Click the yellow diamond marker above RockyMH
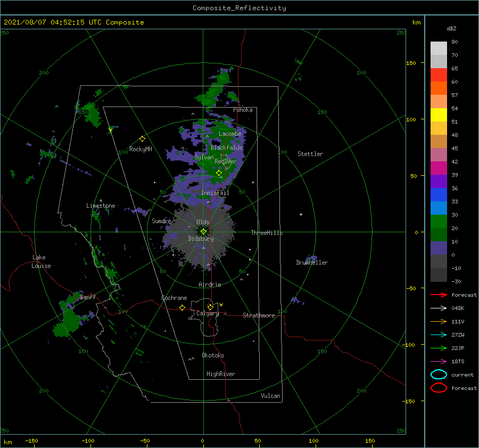 click(x=142, y=139)
